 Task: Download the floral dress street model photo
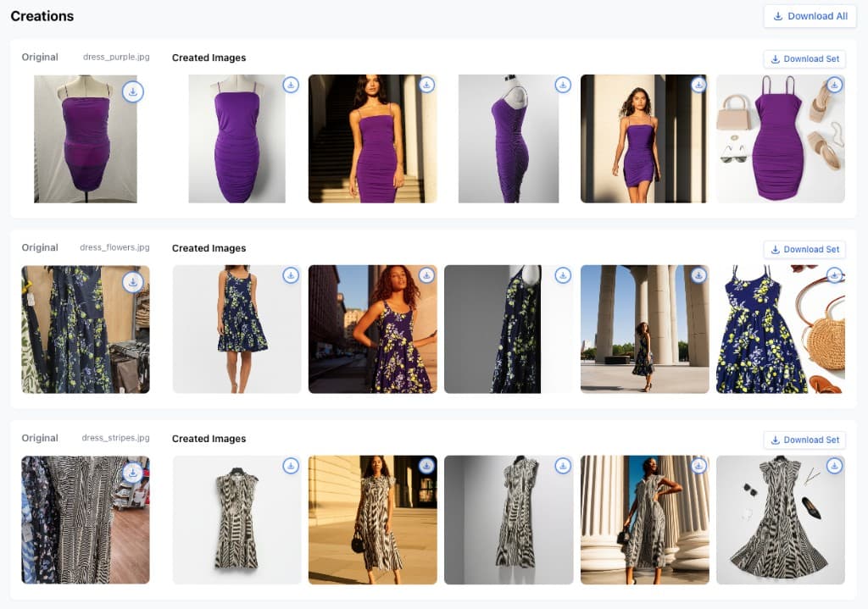427,275
